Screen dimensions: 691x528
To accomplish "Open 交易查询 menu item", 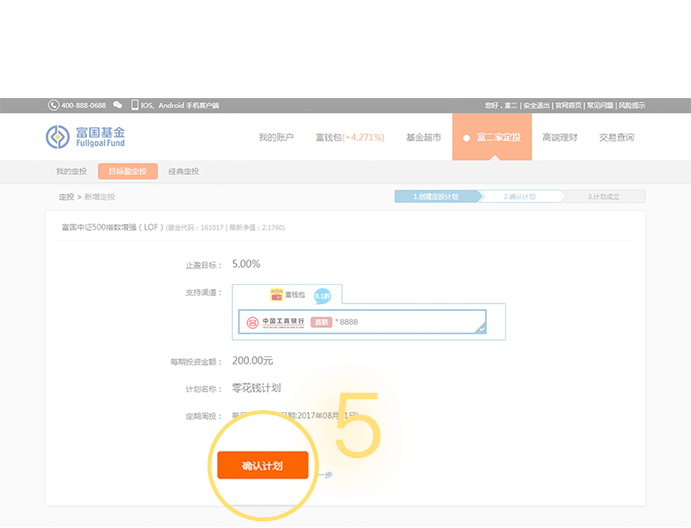I will click(616, 137).
